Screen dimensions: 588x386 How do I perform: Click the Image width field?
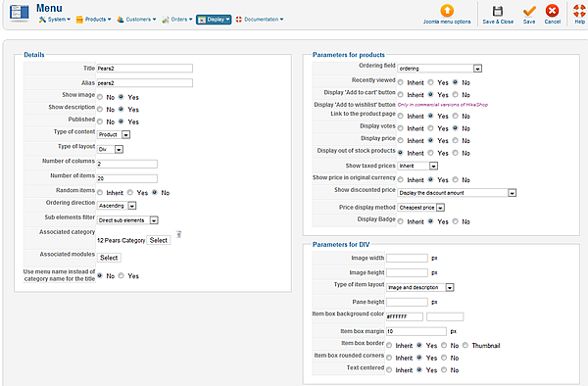407,258
